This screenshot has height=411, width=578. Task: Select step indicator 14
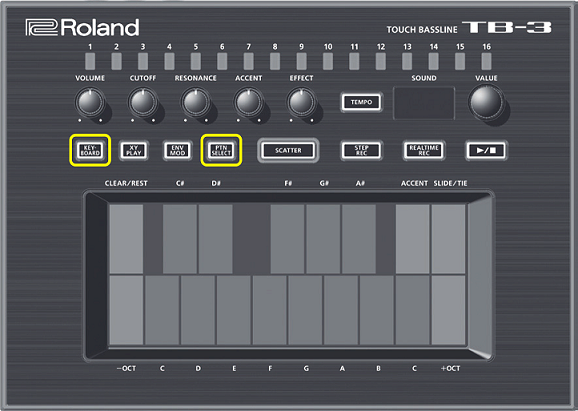tap(434, 61)
